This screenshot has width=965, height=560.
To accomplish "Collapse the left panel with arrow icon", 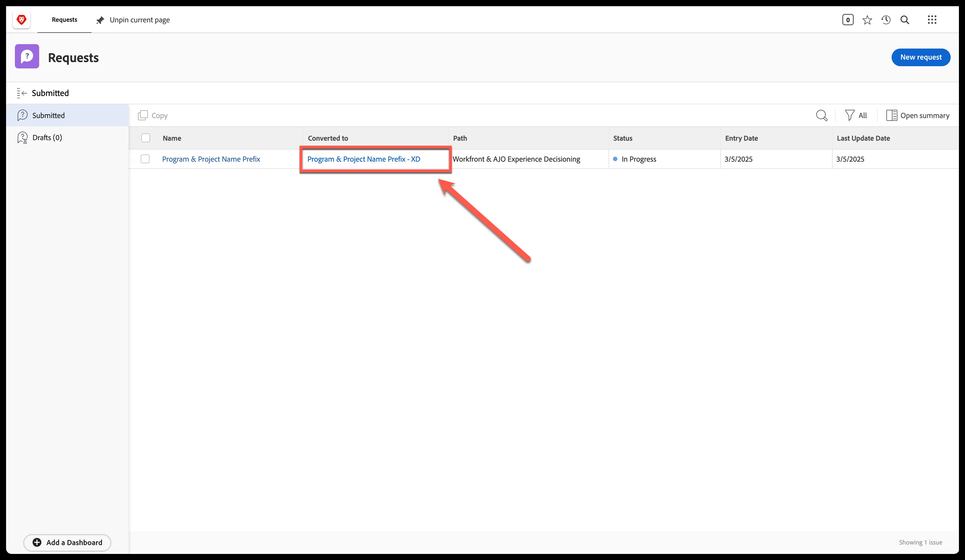I will pyautogui.click(x=22, y=93).
